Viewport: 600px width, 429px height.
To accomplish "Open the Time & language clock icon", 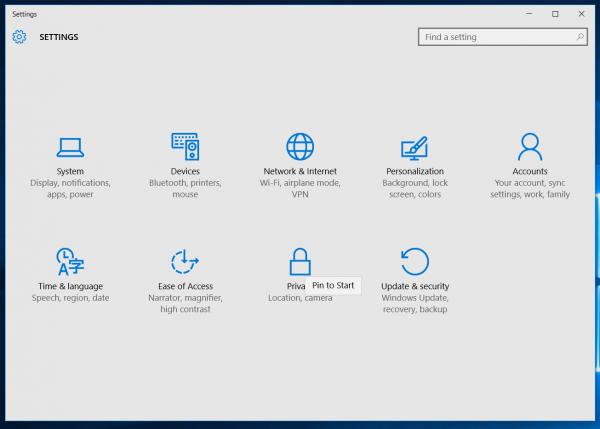I will click(x=70, y=262).
